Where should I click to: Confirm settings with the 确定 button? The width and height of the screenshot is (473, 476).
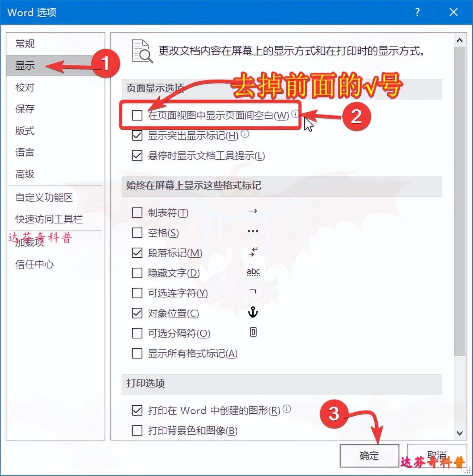click(x=369, y=455)
